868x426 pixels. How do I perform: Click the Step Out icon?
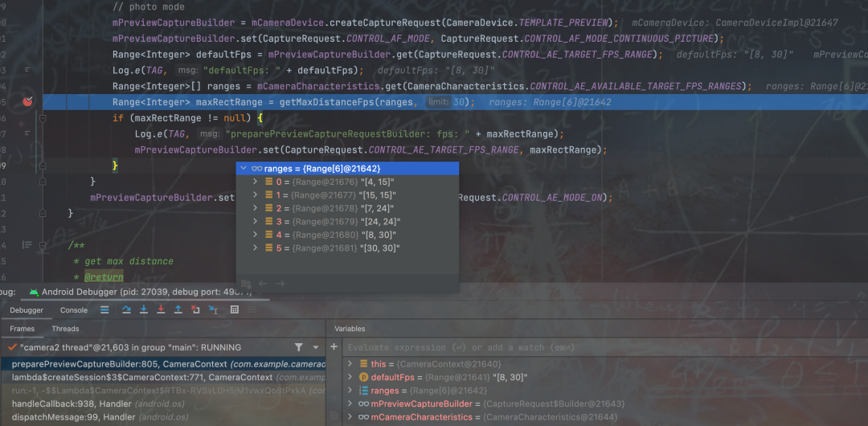click(178, 309)
